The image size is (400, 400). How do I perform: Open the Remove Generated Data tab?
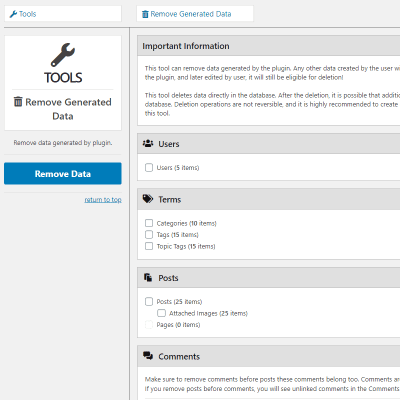tap(195, 14)
